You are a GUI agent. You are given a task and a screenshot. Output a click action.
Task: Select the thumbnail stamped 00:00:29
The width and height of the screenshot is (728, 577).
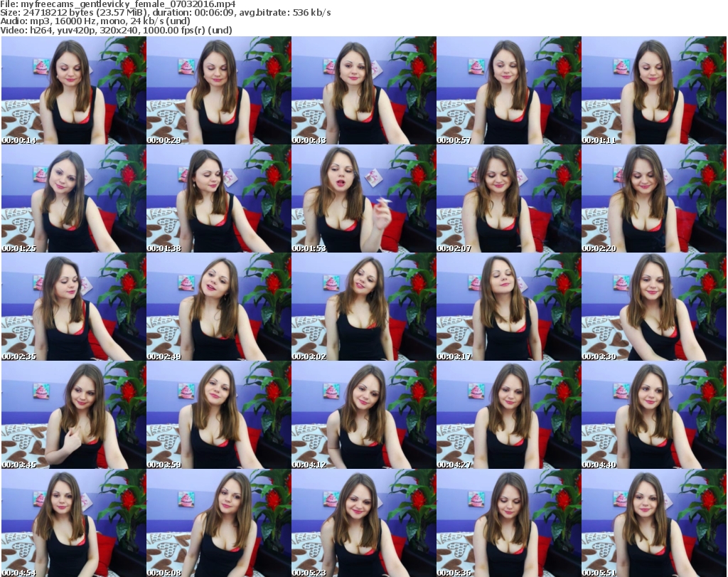click(x=219, y=90)
